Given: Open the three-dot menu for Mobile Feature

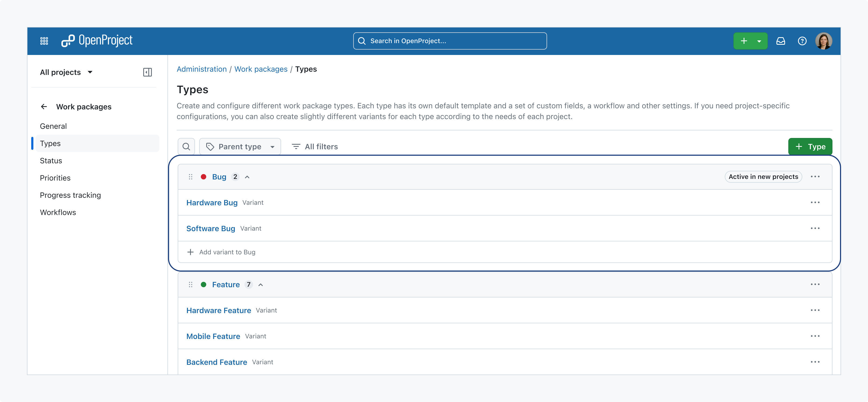Looking at the screenshot, I should pos(815,336).
